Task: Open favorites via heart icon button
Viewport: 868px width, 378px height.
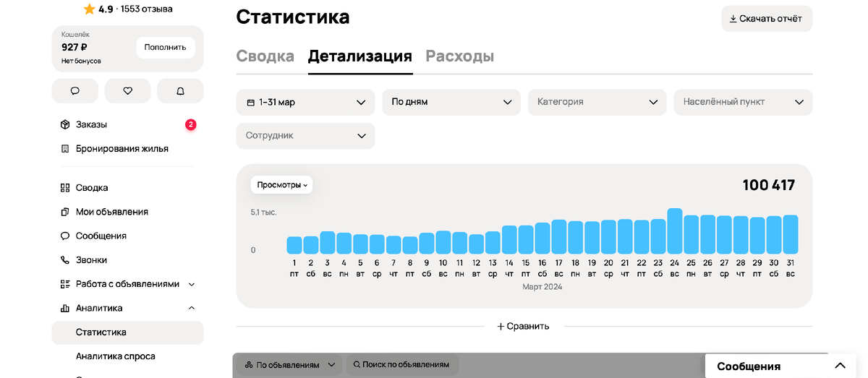Action: (127, 91)
